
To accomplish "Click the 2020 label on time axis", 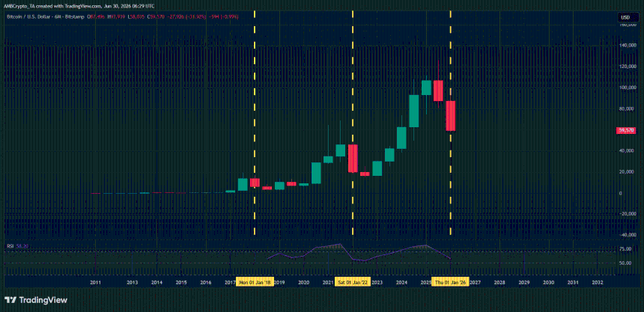I will (303, 283).
